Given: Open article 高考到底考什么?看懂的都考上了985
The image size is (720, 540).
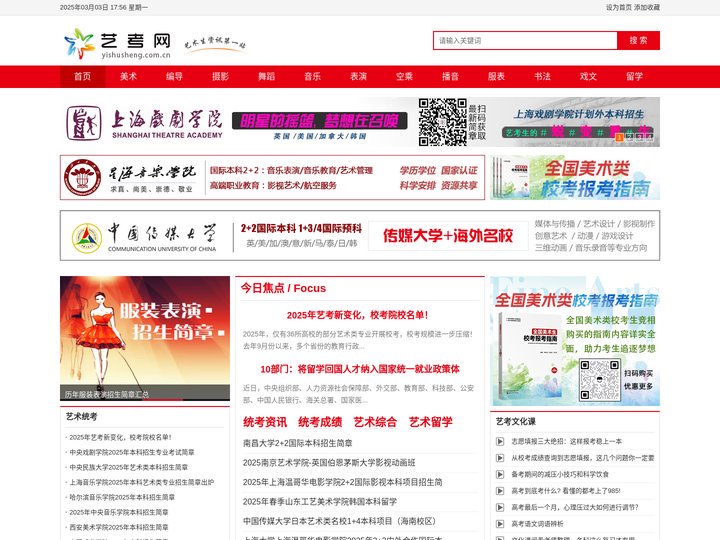Looking at the screenshot, I should (x=566, y=491).
